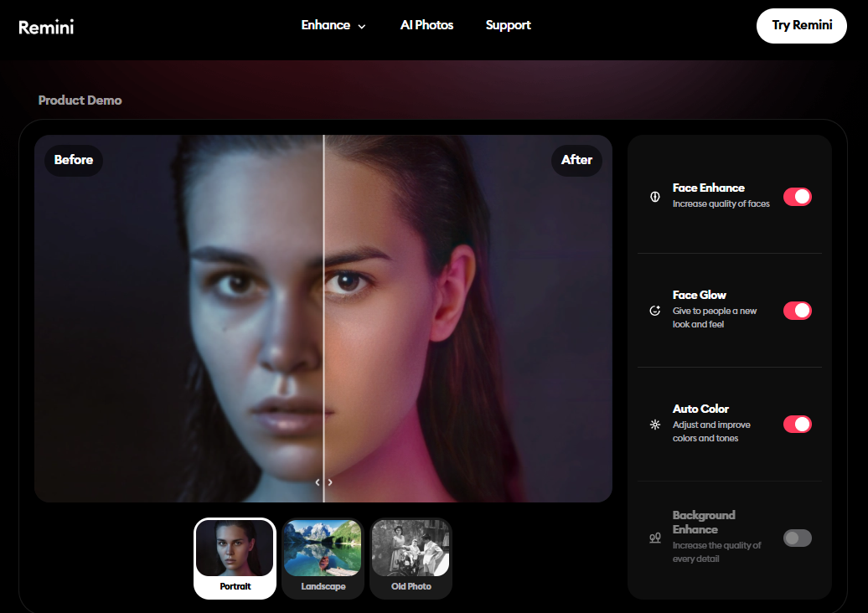Turn off the Face Enhance toggle

(797, 197)
